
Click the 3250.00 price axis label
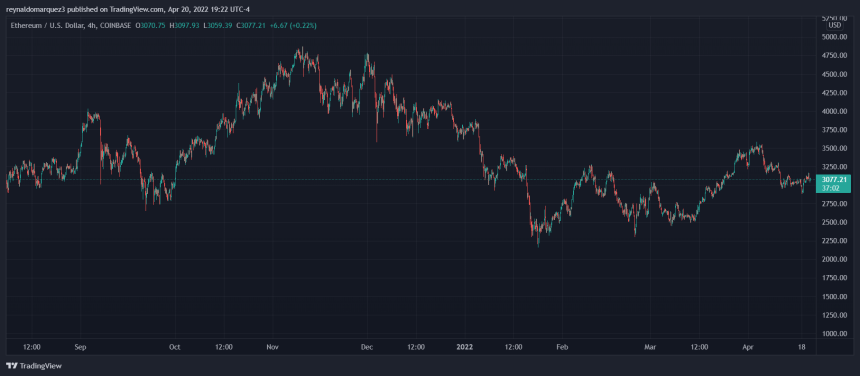pyautogui.click(x=834, y=167)
